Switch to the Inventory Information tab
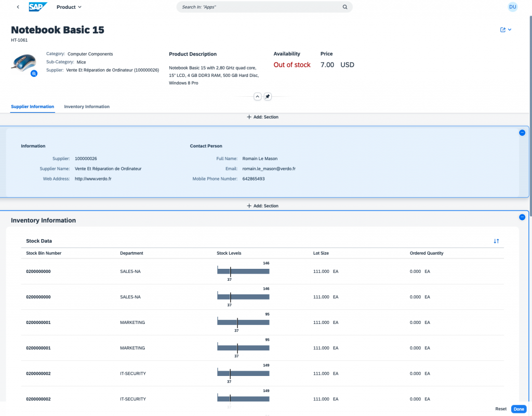 pos(86,107)
